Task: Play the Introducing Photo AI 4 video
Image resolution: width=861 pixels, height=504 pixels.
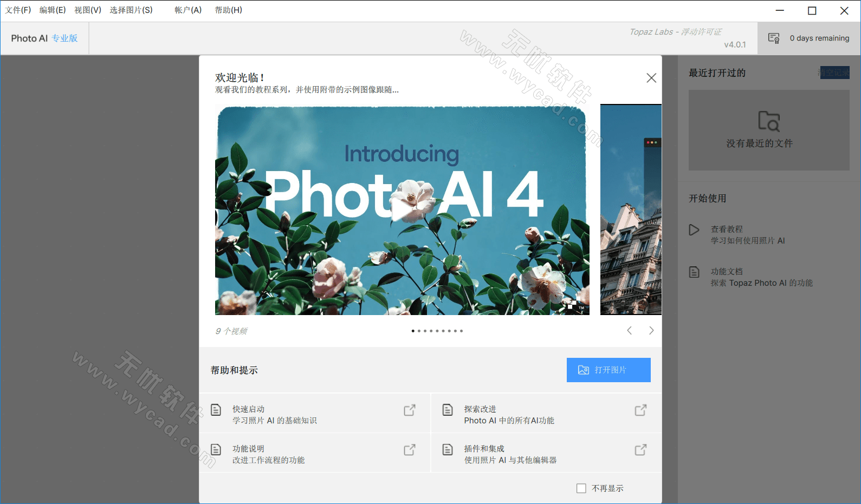Action: pyautogui.click(x=402, y=210)
